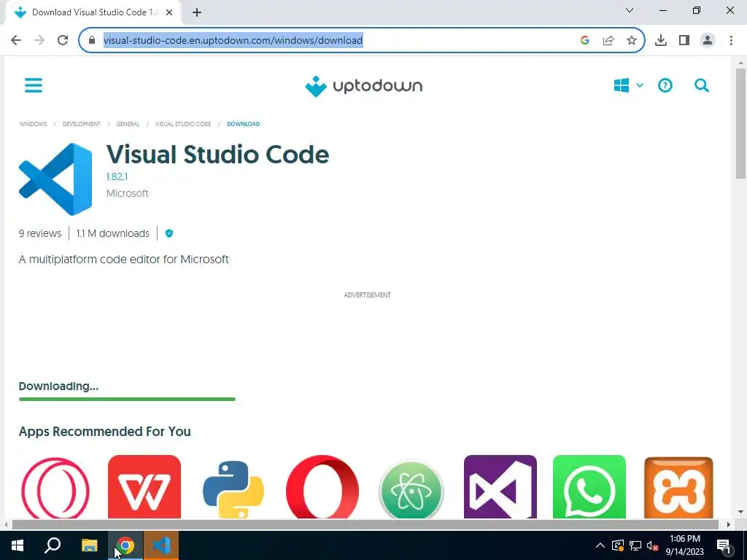Open File Explorer from taskbar
747x560 pixels.
point(89,545)
